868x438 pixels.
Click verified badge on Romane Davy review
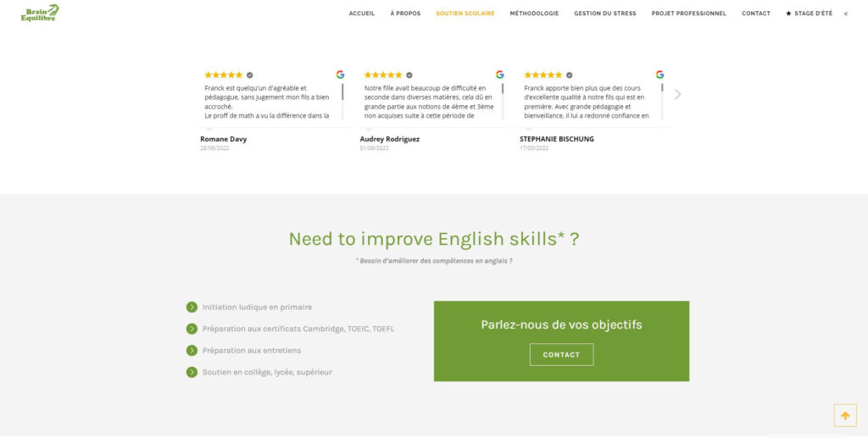tap(250, 75)
